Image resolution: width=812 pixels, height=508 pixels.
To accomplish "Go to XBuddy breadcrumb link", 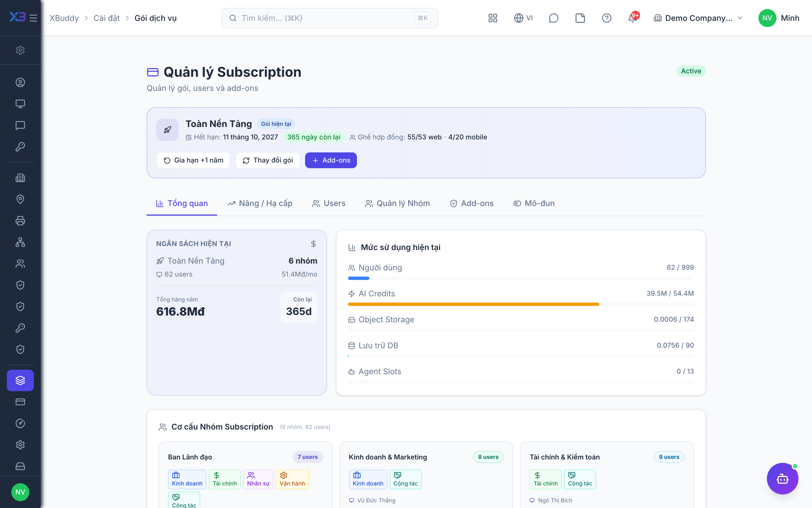I will 64,18.
